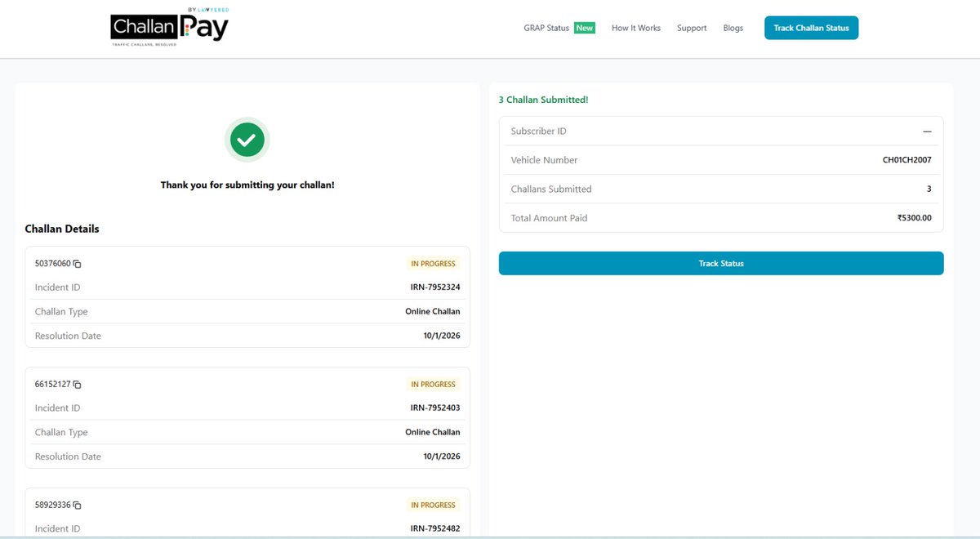980x539 pixels.
Task: Select resolution date of challan 50376060
Action: point(442,336)
